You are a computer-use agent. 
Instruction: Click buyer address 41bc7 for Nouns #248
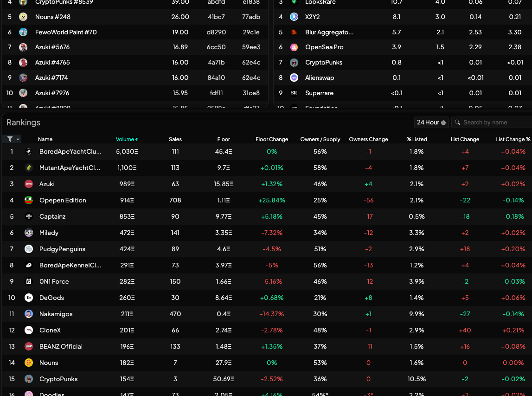point(216,17)
